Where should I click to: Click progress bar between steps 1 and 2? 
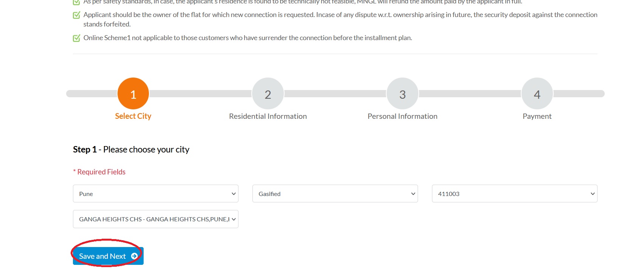pyautogui.click(x=200, y=94)
